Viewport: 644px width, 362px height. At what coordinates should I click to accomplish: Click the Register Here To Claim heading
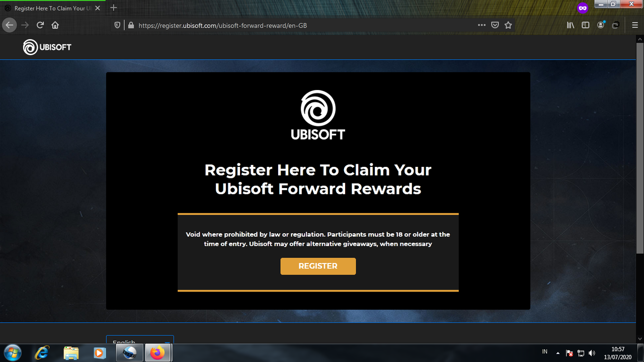click(x=318, y=179)
